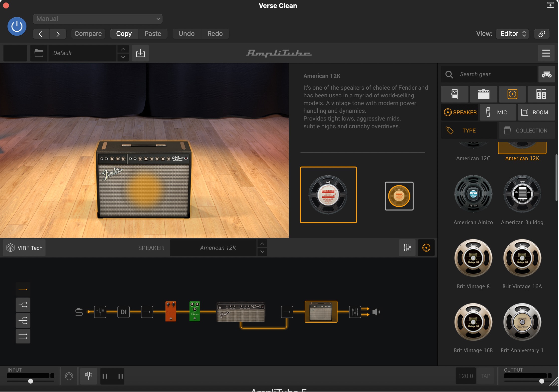Open the AmpliTube hamburger menu
This screenshot has width=559, height=392.
click(546, 53)
